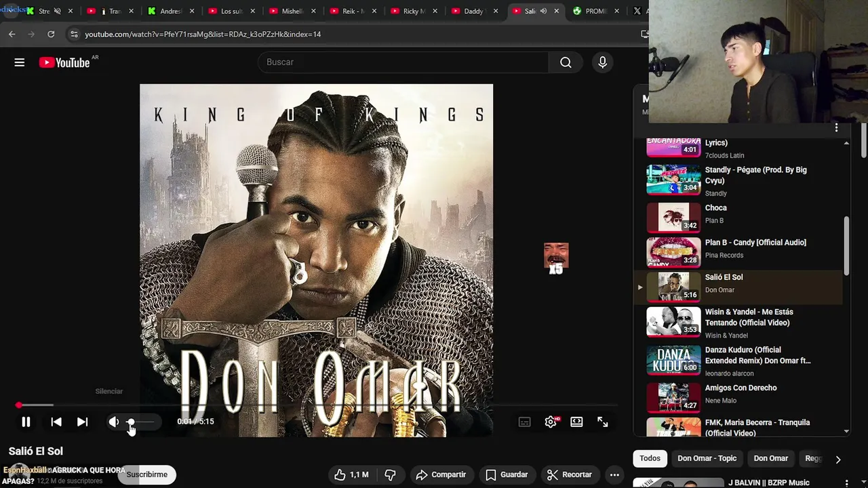Skip to the next video
Viewport: 868px width, 488px height.
[82, 422]
